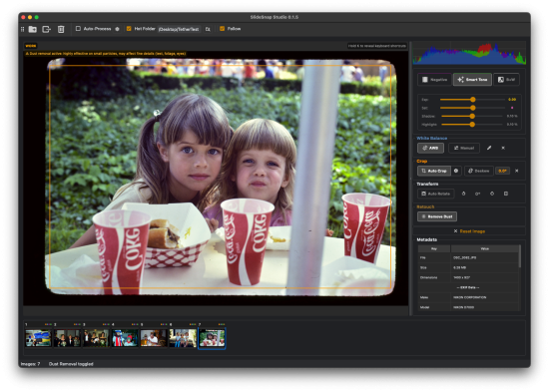Click the hot folder path field
The image size is (549, 392).
pyautogui.click(x=179, y=29)
